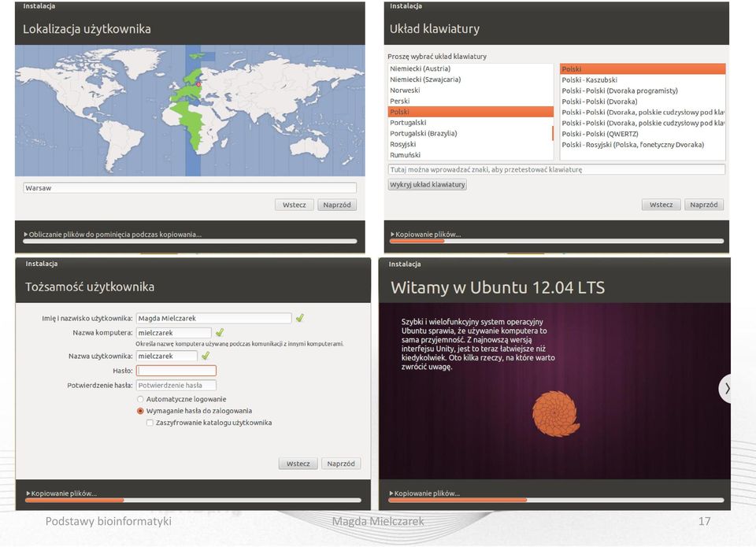Select Polski - Kaszubski layout variant

pyautogui.click(x=643, y=80)
